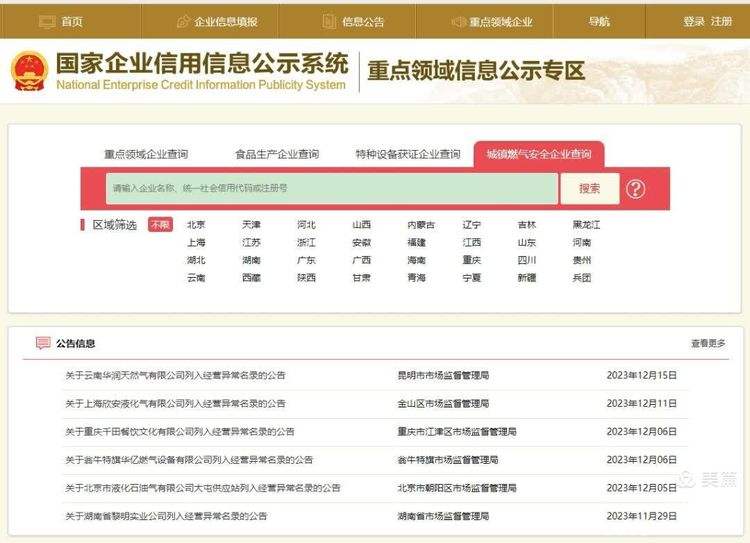
Task: Pick 贵州 from the region list
Action: pos(582,260)
